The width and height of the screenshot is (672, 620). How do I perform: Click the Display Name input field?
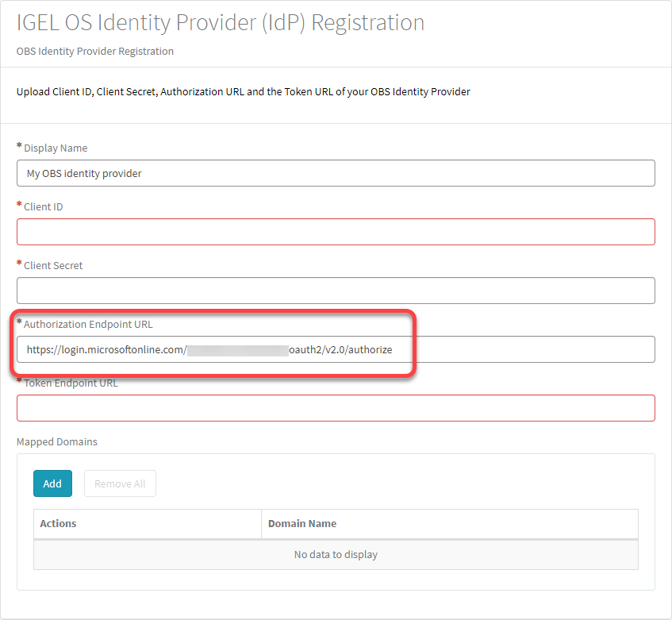tap(336, 173)
